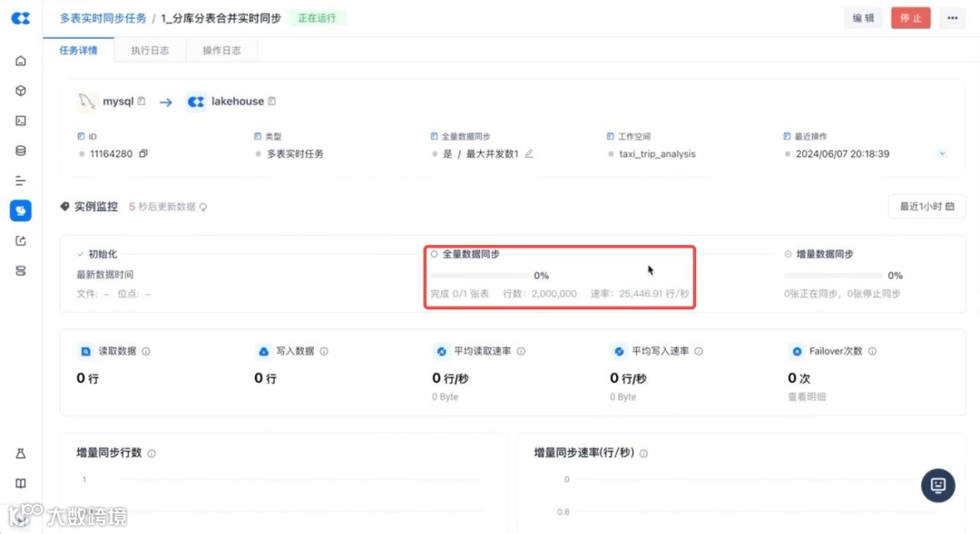Go to 多表实时同步任务 breadcrumb
This screenshot has width=980, height=534.
point(103,18)
